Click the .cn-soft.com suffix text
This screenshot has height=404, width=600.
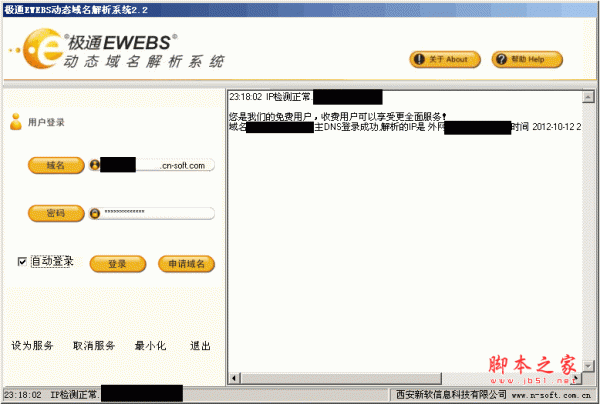pos(182,165)
